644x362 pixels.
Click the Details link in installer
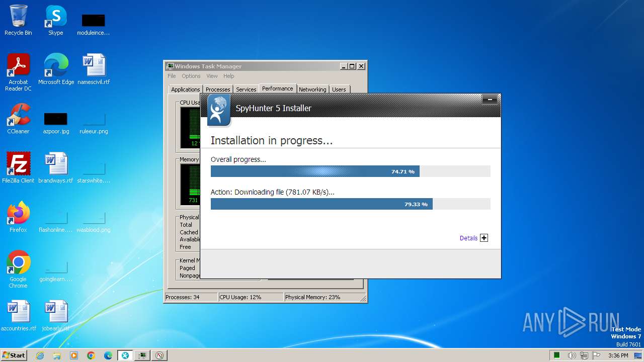pos(468,238)
